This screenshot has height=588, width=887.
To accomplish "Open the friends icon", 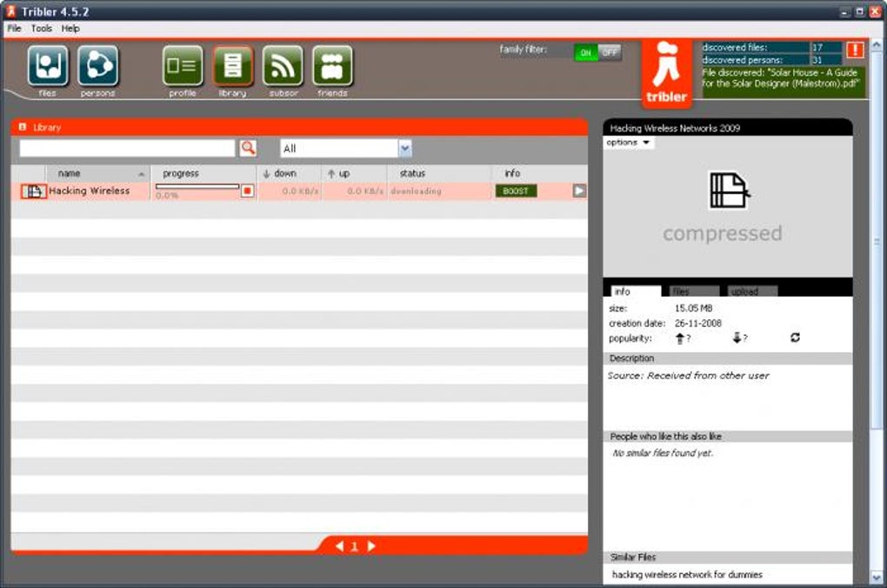I will coord(332,65).
